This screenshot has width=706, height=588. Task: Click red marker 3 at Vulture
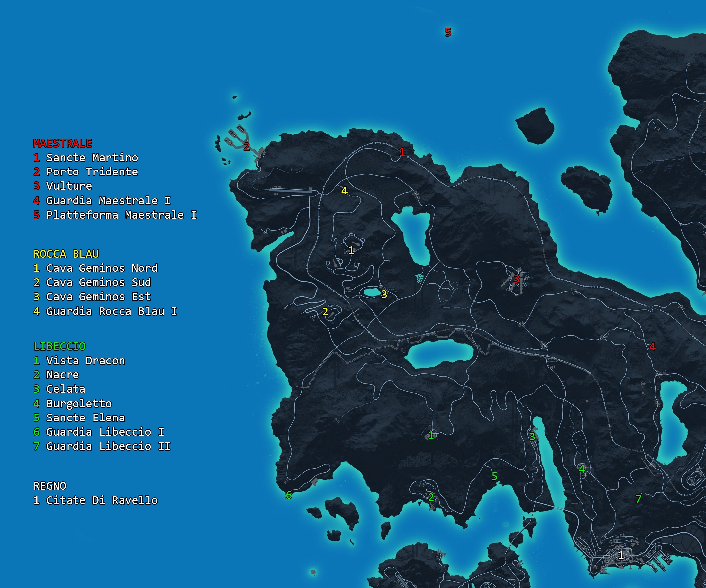point(516,279)
